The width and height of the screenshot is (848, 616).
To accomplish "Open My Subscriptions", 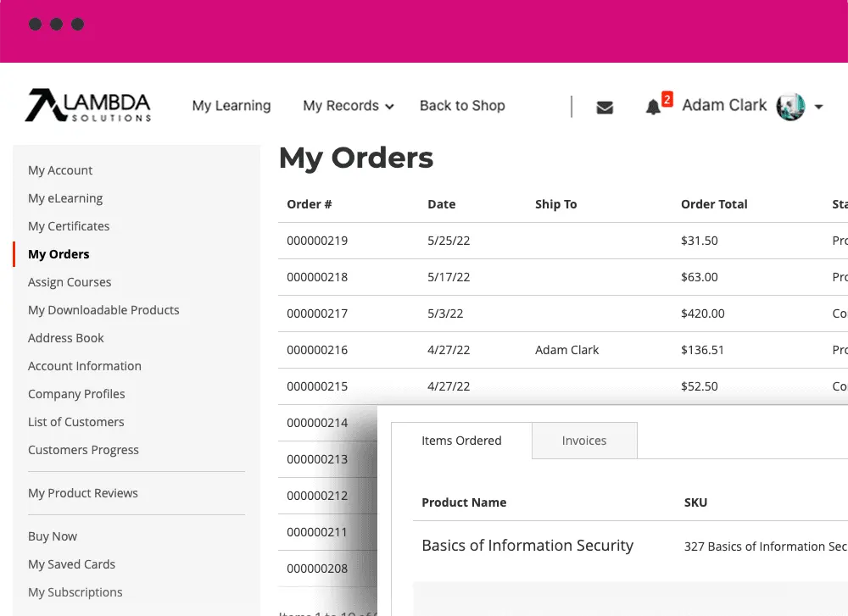I will pyautogui.click(x=75, y=592).
